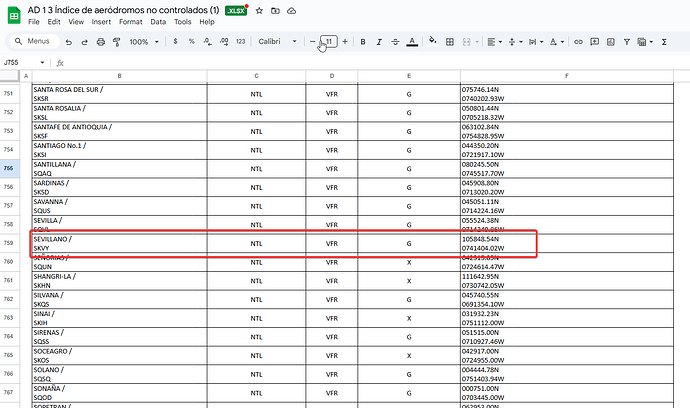Open the text color picker
Screen dimensions: 690x408
pyautogui.click(x=412, y=42)
